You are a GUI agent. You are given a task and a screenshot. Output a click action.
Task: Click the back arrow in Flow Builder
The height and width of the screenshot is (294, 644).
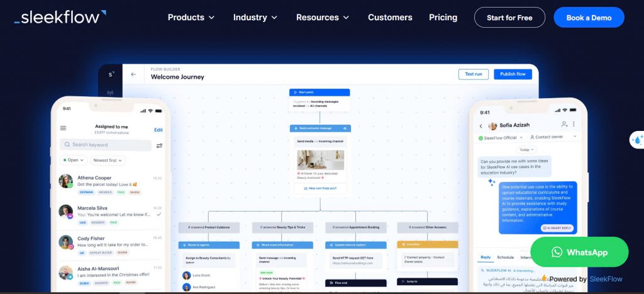[x=133, y=74]
